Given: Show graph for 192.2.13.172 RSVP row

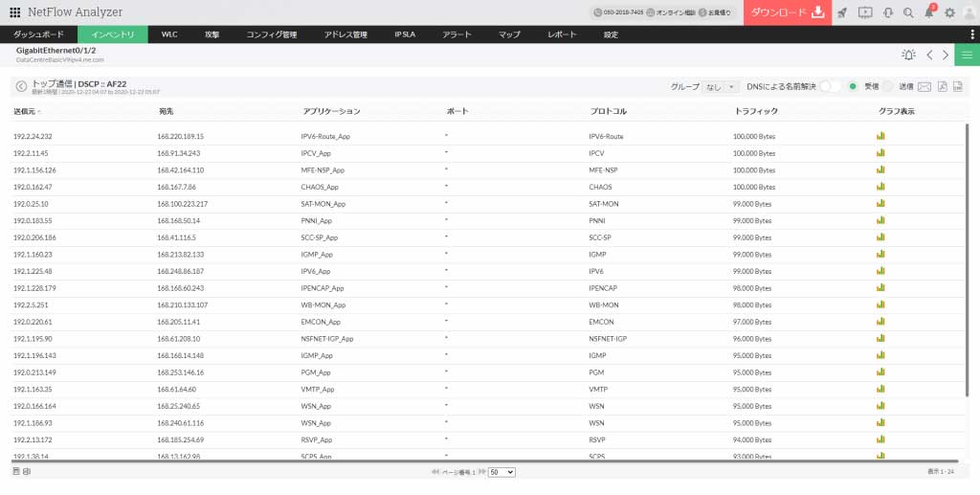Looking at the screenshot, I should click(880, 439).
